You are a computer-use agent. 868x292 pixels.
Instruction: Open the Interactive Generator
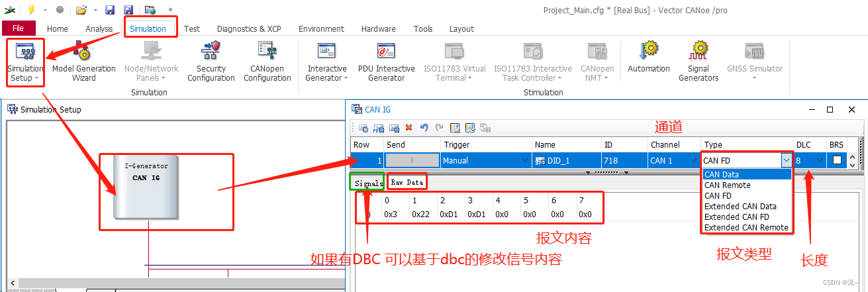pos(326,62)
